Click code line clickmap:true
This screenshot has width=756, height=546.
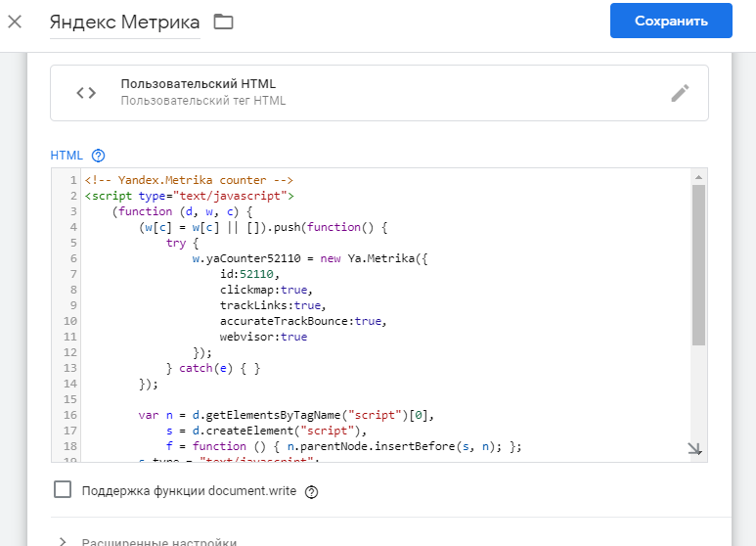pos(266,290)
